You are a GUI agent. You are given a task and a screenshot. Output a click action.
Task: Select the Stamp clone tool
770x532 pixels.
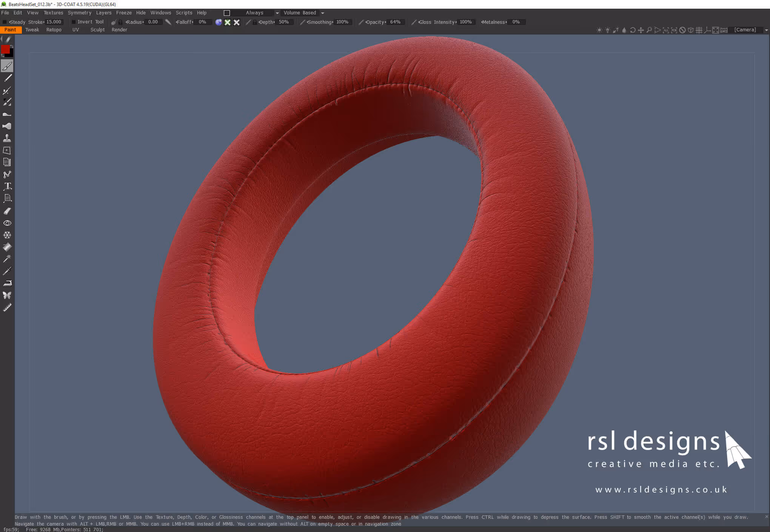[7, 138]
